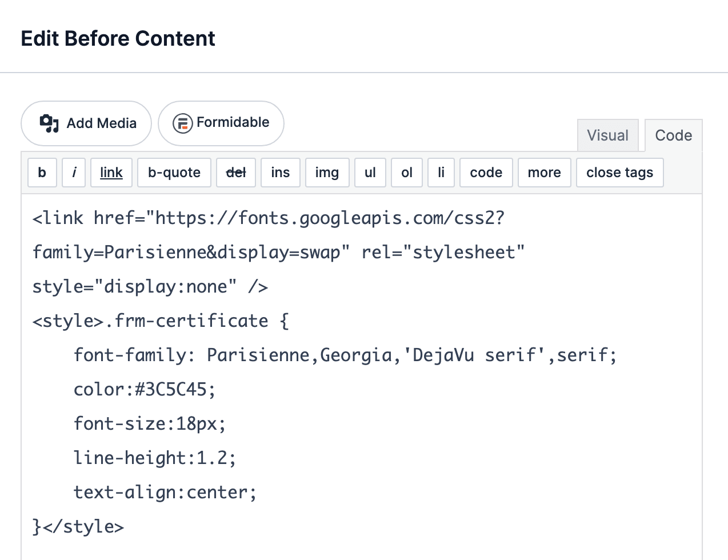The height and width of the screenshot is (560, 728).
Task: Insert list item li tag
Action: click(x=441, y=173)
